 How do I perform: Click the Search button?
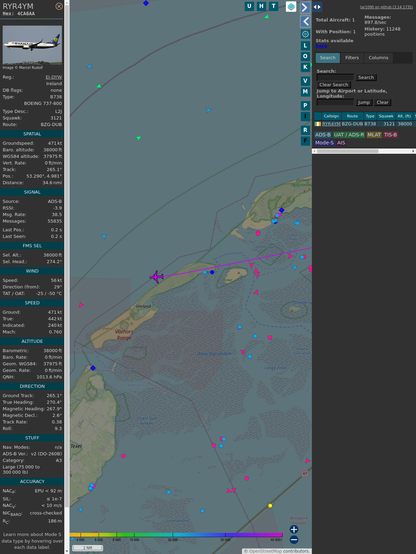366,77
